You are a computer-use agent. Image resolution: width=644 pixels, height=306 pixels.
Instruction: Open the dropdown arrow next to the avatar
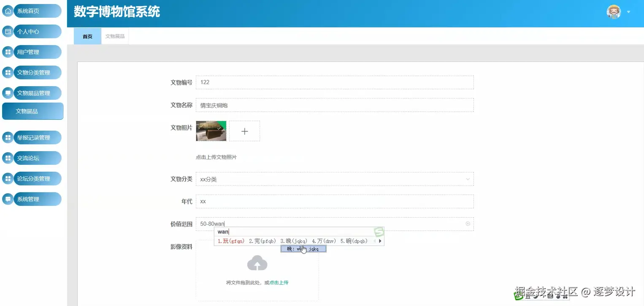(x=628, y=12)
